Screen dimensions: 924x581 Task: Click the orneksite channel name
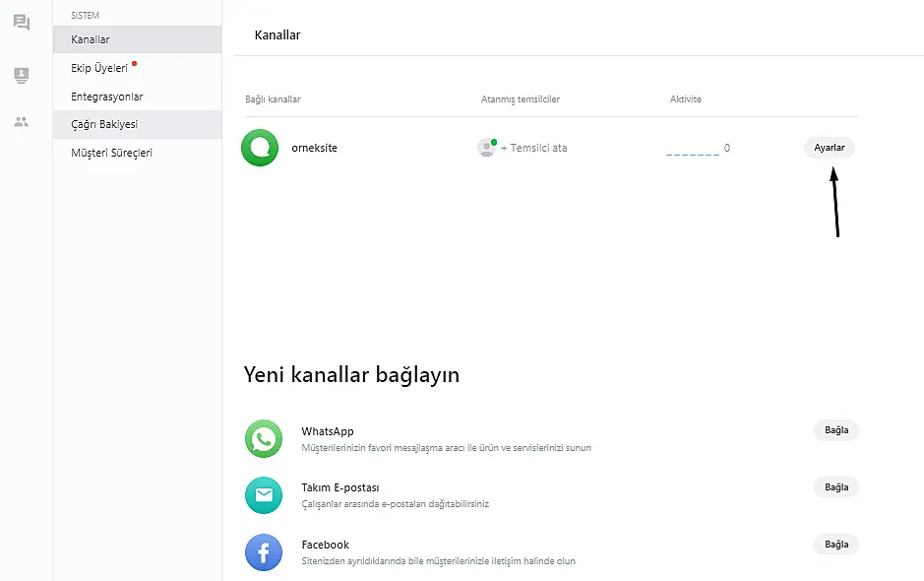tap(315, 148)
